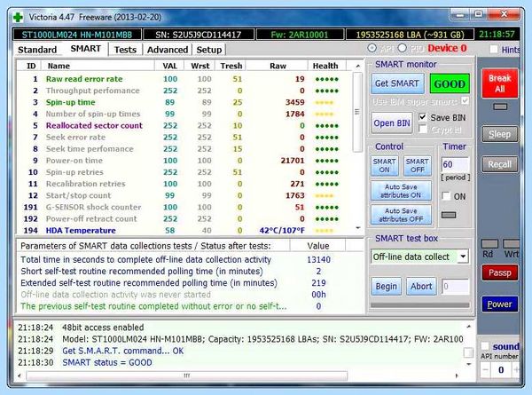Enable the Hints checkbox
The image size is (532, 395).
(494, 50)
